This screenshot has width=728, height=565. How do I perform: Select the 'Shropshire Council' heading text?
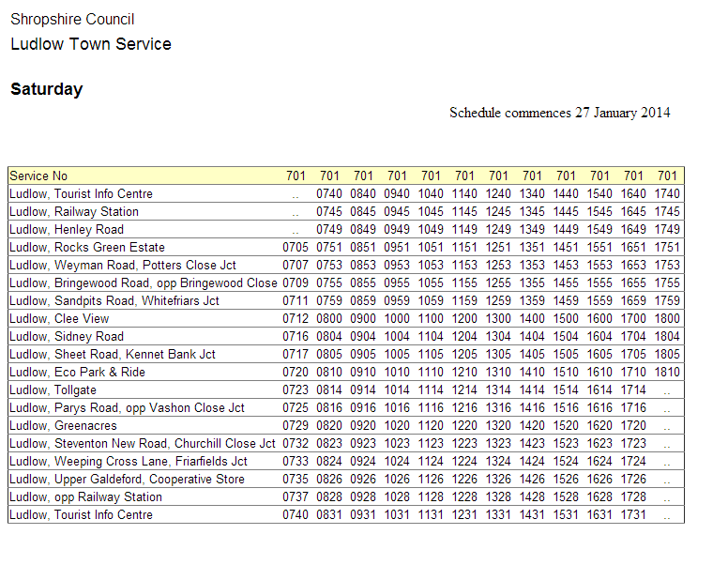click(x=72, y=19)
